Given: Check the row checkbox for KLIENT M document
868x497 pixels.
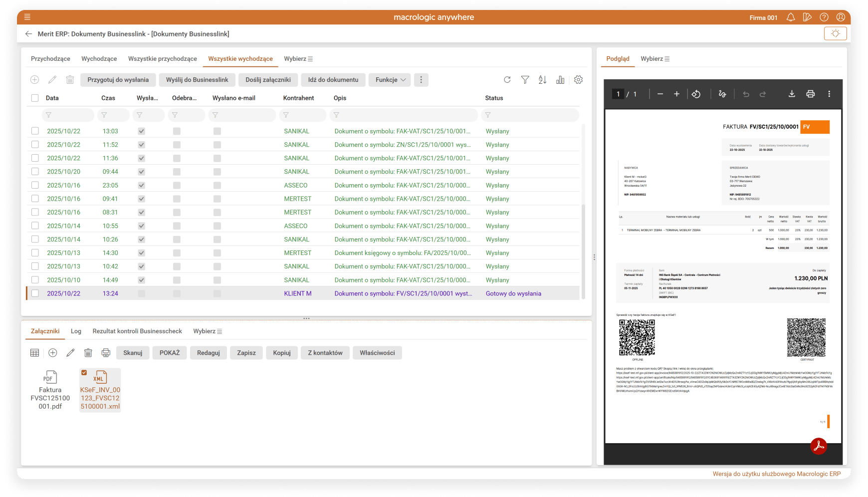Looking at the screenshot, I should point(35,293).
